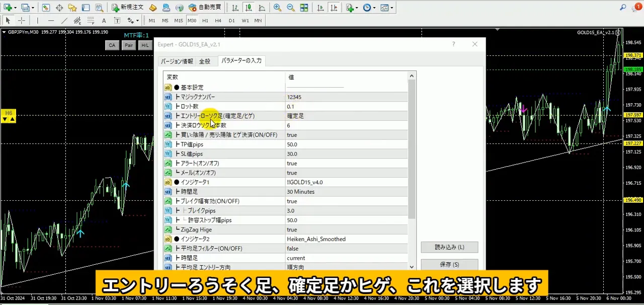Select the vertical line tool

[37, 21]
